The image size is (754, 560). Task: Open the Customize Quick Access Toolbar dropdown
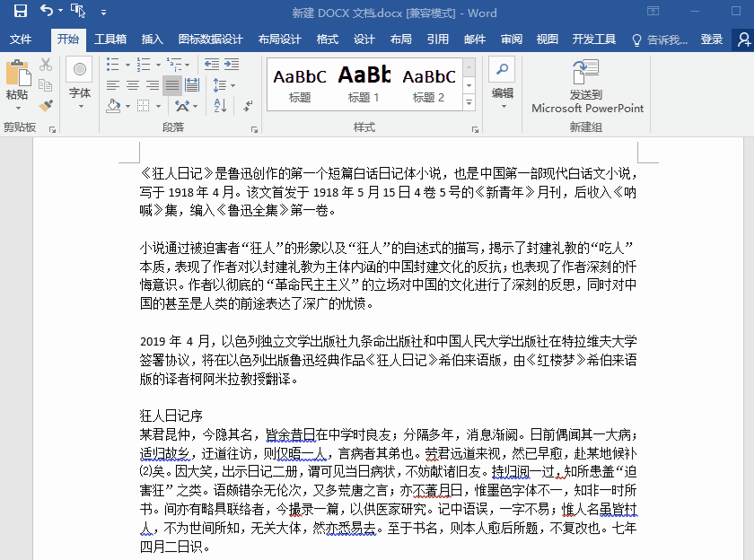pyautogui.click(x=103, y=13)
